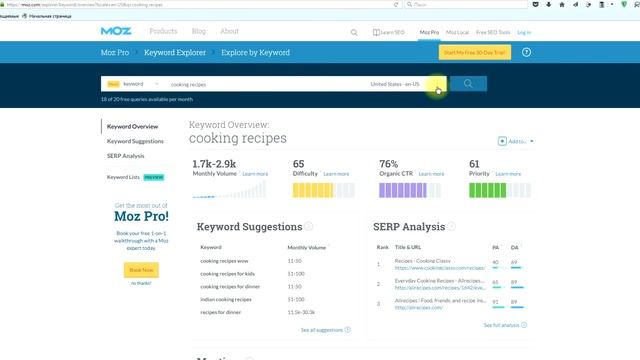This screenshot has height=360, width=640.
Task: Open allrecipes.com rank 3 URL
Action: pos(418,307)
